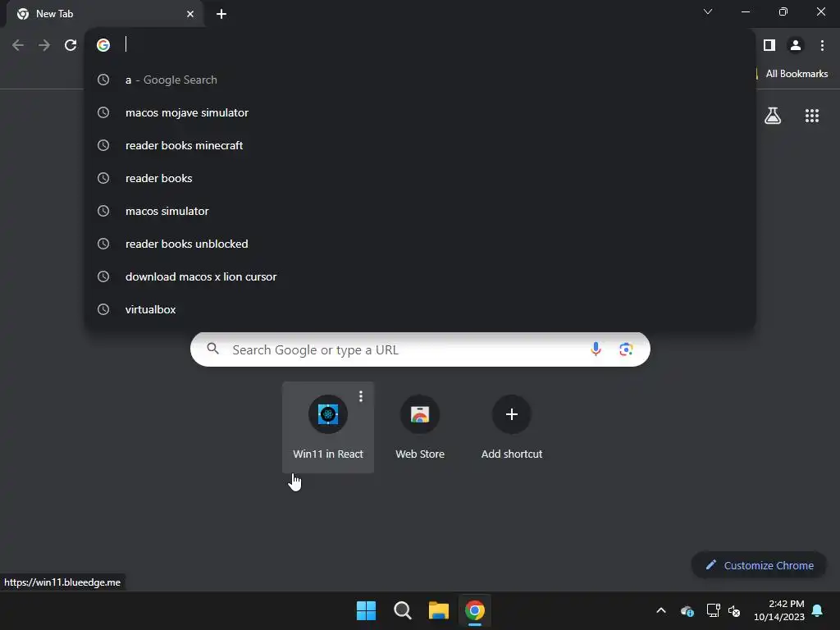Open the Web Store shortcut
Image resolution: width=840 pixels, height=630 pixels.
[x=420, y=427]
